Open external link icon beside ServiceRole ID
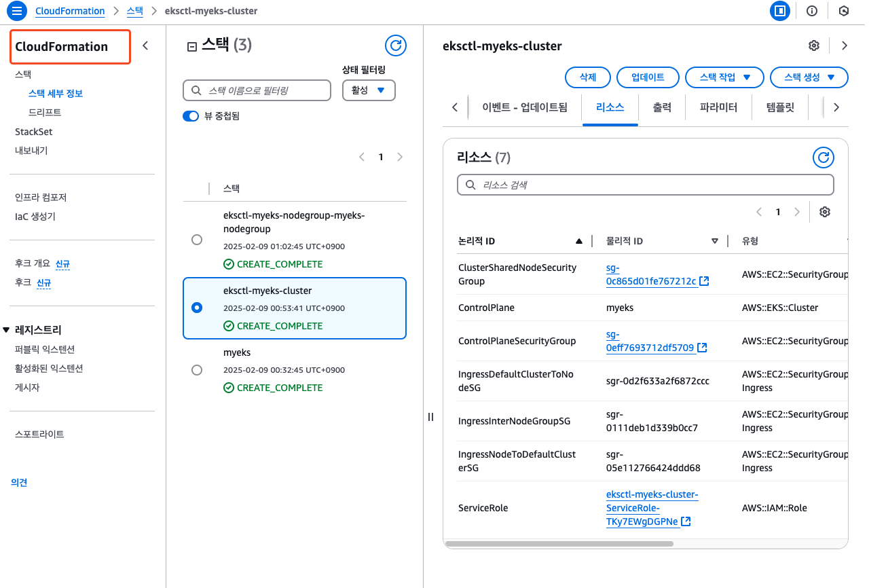Image resolution: width=869 pixels, height=588 pixels. [x=686, y=521]
